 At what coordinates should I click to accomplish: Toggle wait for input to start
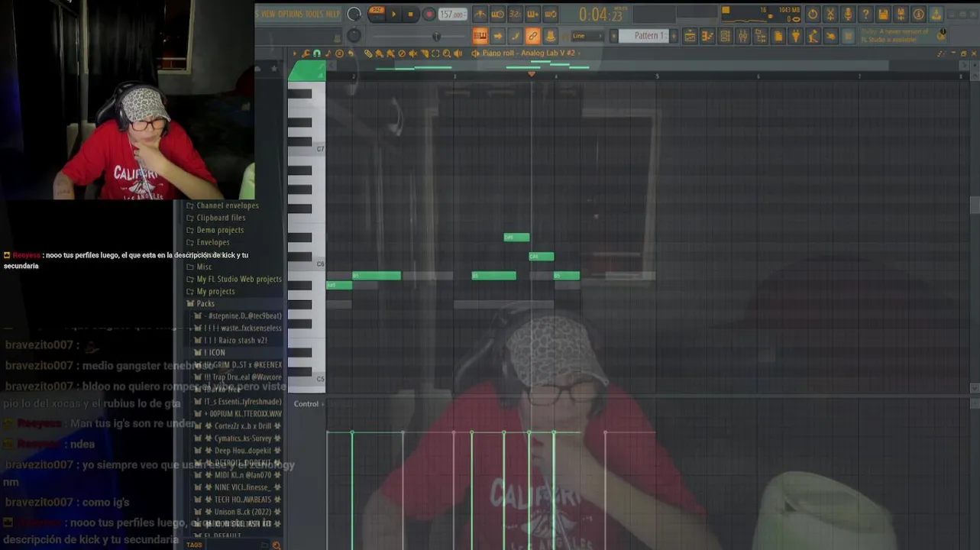pos(497,14)
